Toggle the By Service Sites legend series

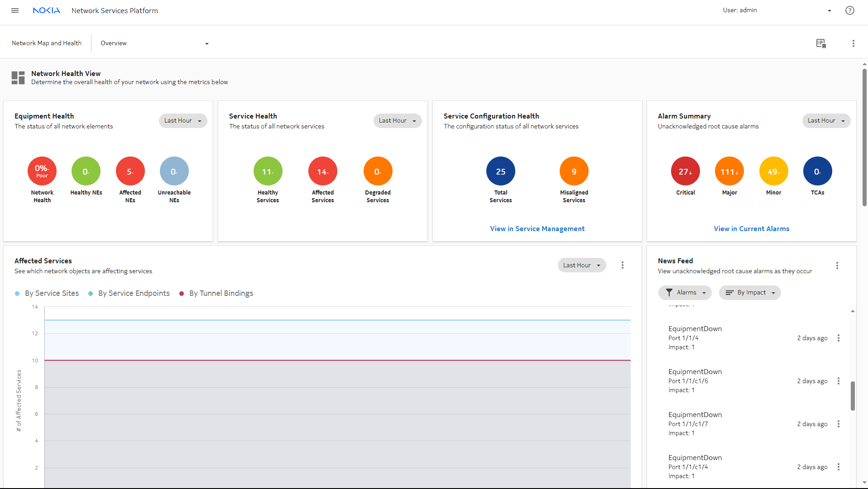[47, 294]
